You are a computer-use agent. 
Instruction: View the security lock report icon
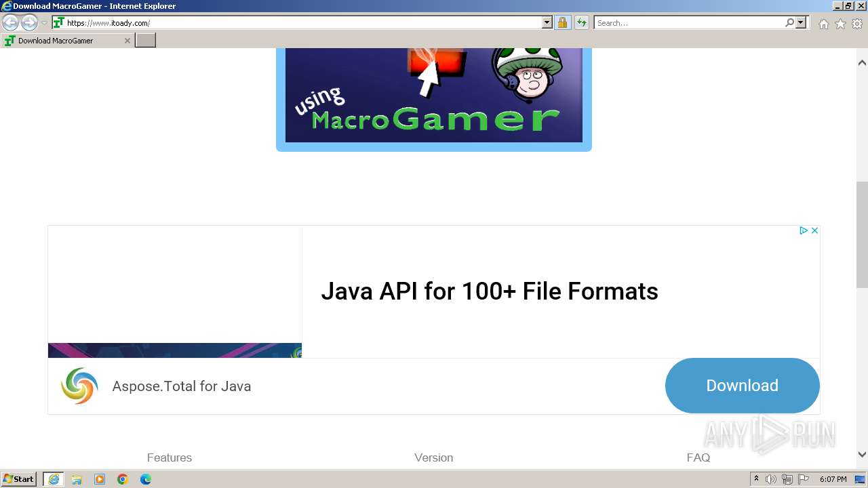click(562, 23)
